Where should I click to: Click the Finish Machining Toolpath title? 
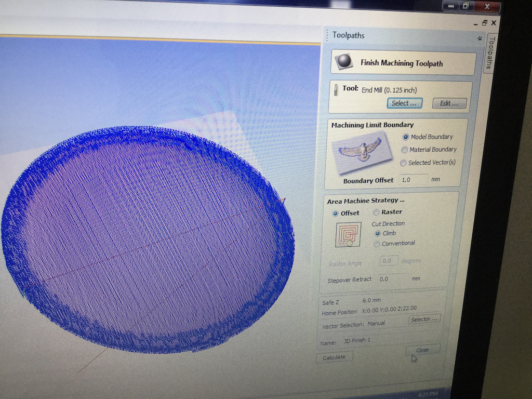[x=402, y=63]
